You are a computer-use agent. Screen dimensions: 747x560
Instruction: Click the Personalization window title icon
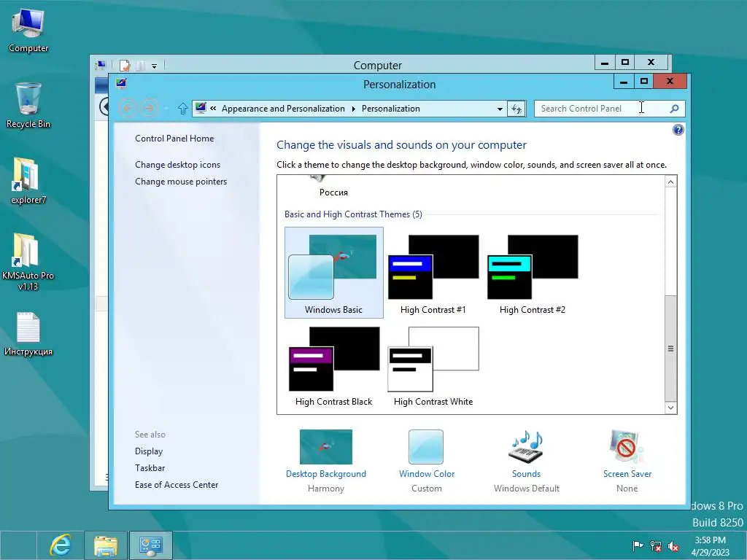pyautogui.click(x=121, y=83)
